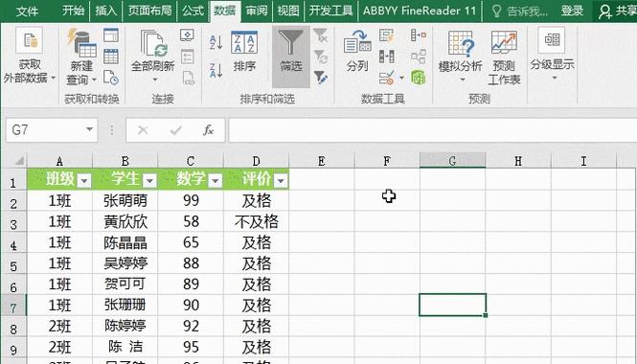The height and width of the screenshot is (364, 637).
Task: Switch to the 插入 (Insert) tab
Action: [106, 11]
